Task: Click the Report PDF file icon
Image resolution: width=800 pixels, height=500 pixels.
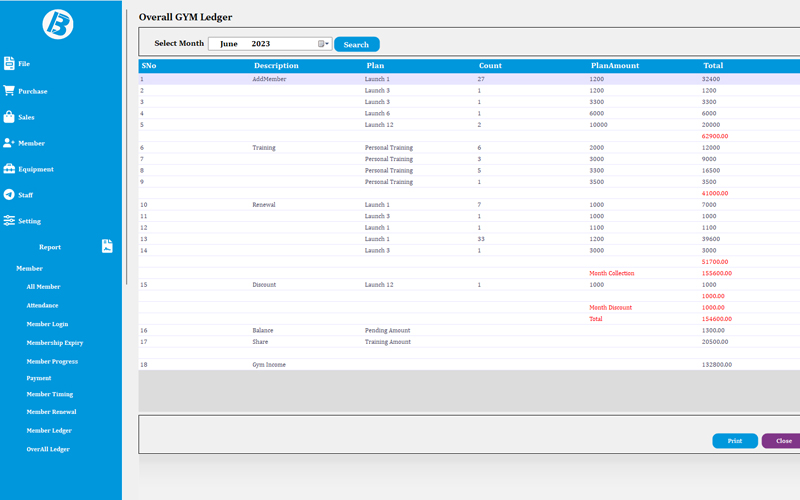Action: pos(107,246)
